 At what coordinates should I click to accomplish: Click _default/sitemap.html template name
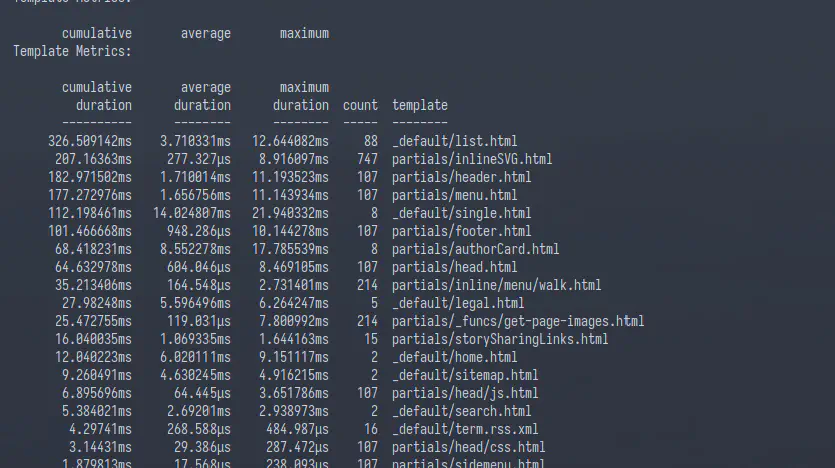click(465, 375)
